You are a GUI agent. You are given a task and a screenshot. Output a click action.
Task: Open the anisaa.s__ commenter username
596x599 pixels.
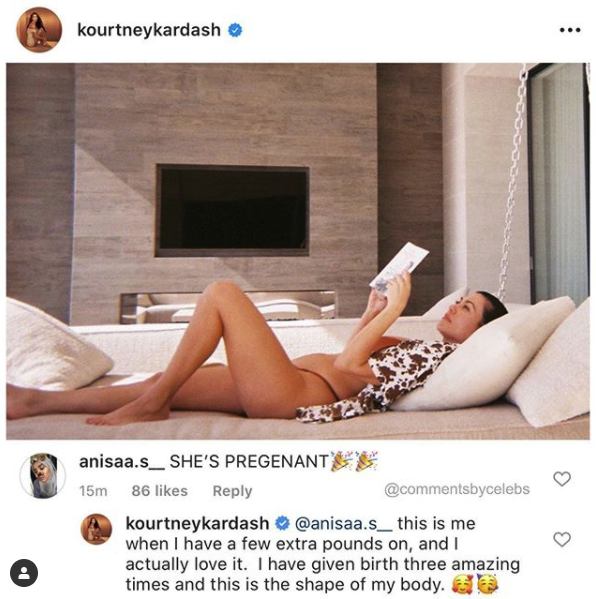[x=121, y=462]
